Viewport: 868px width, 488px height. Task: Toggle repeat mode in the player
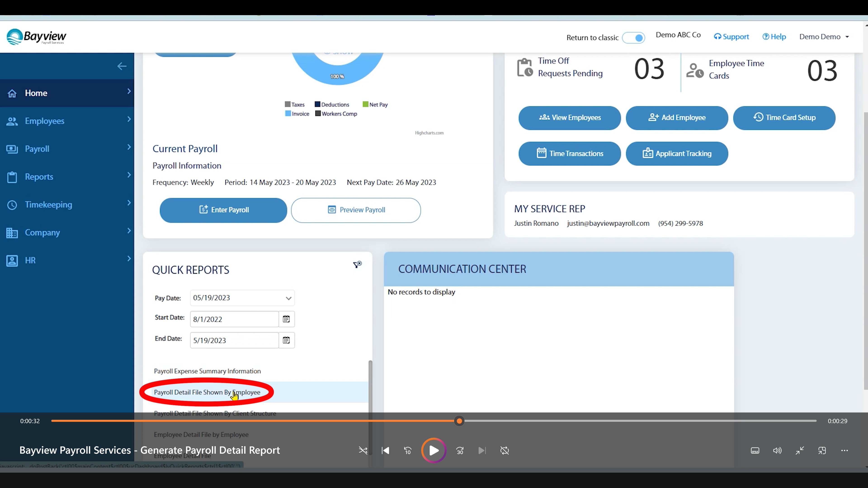(x=505, y=451)
